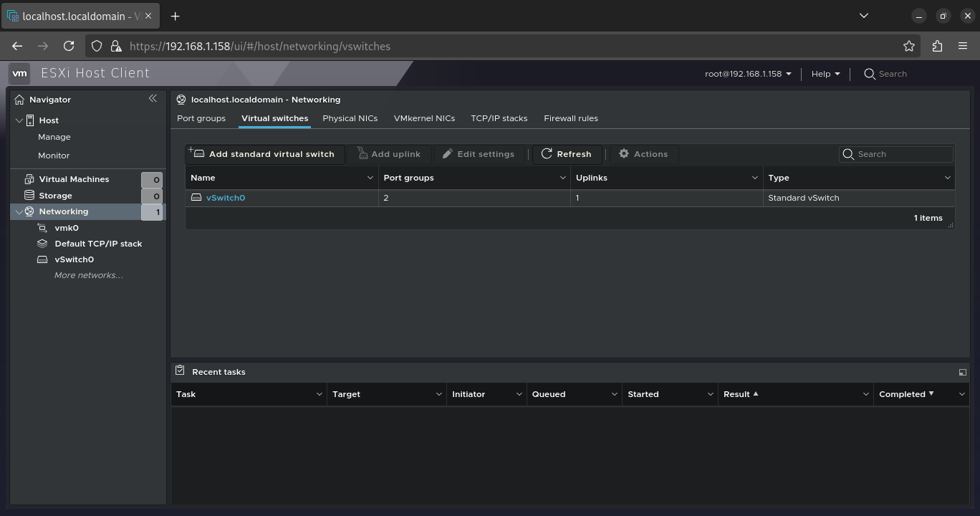Collapse the Host tree node
This screenshot has height=516, width=980.
pyautogui.click(x=19, y=120)
